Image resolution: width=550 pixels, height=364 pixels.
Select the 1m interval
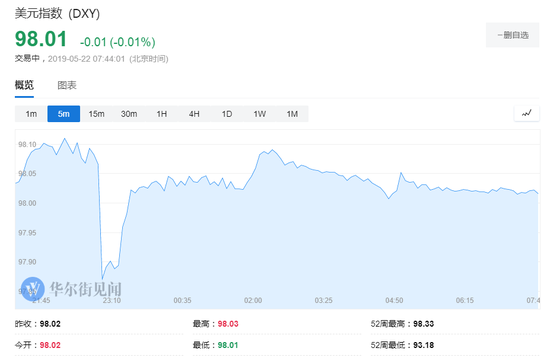31,114
